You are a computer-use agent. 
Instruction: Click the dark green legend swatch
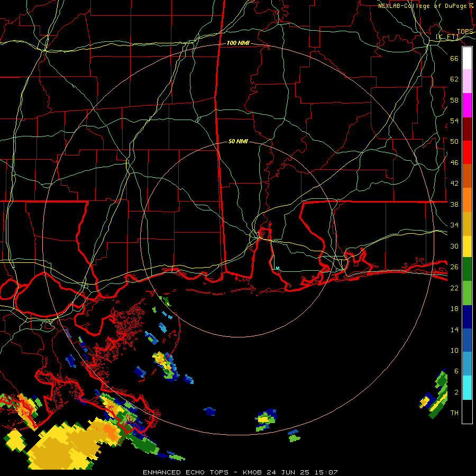pyautogui.click(x=467, y=269)
